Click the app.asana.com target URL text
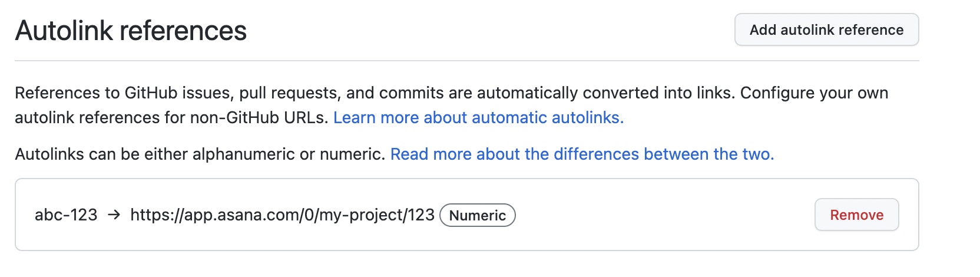This screenshot has height=277, width=980. tap(282, 215)
